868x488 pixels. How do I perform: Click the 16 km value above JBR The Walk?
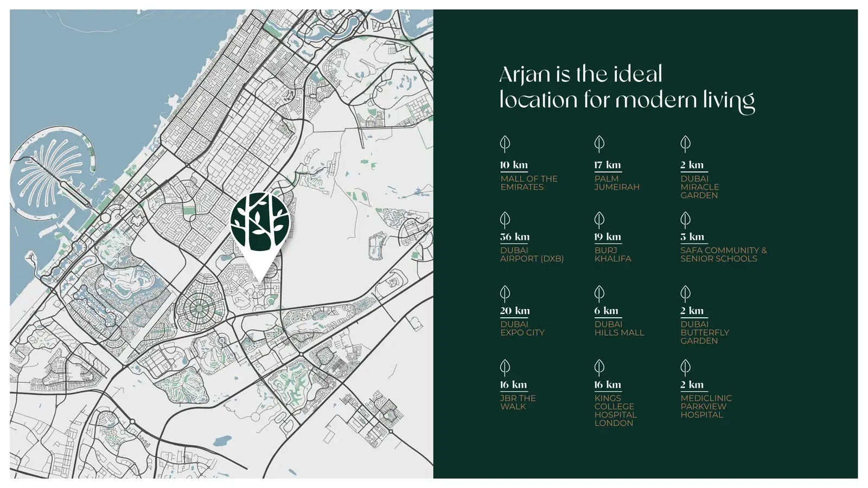click(513, 384)
